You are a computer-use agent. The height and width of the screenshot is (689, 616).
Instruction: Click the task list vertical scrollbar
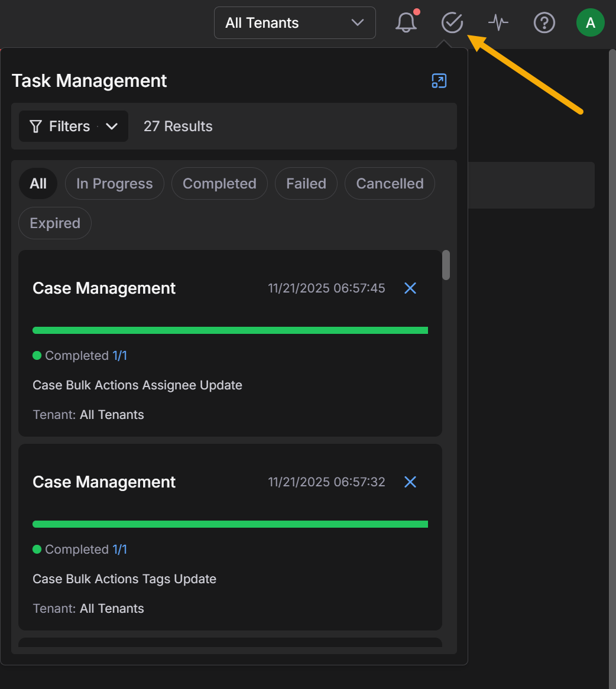click(x=446, y=265)
